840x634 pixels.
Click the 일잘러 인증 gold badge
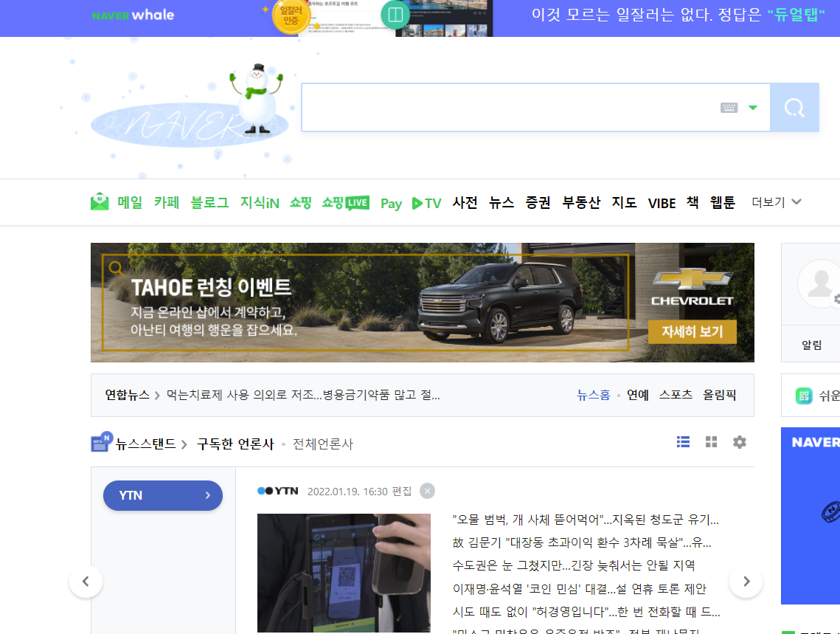pyautogui.click(x=291, y=15)
